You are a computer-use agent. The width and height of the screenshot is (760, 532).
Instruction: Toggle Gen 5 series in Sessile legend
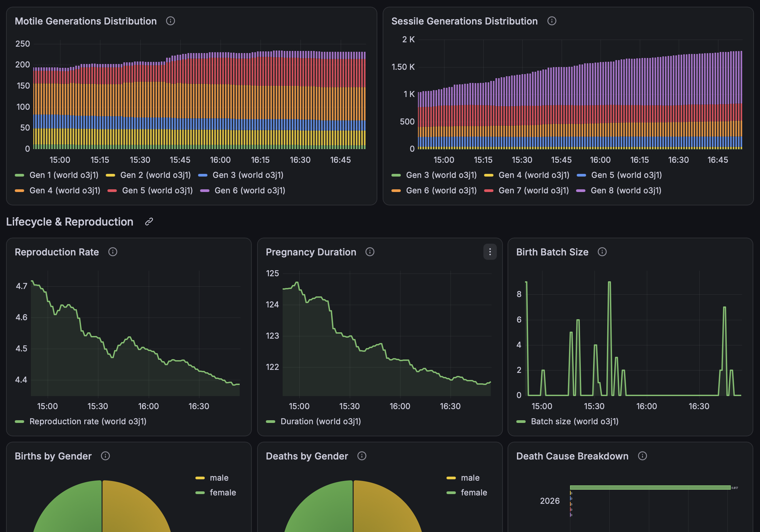point(626,175)
